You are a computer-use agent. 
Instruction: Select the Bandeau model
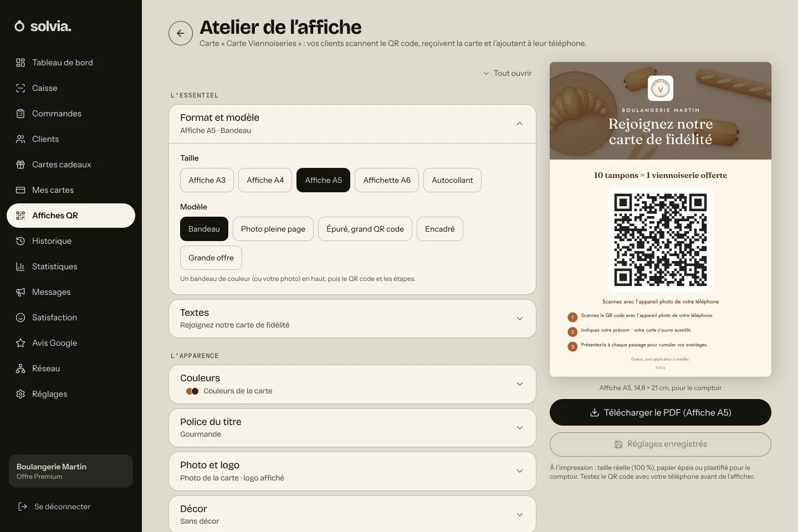pyautogui.click(x=204, y=229)
